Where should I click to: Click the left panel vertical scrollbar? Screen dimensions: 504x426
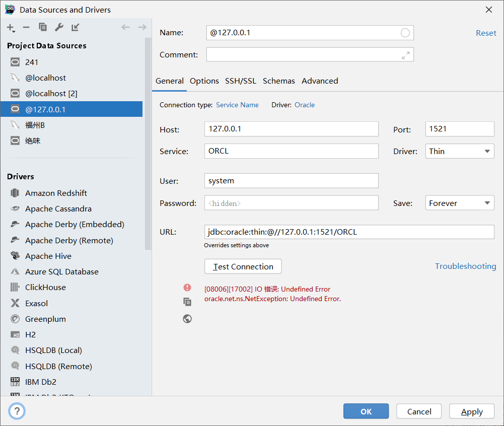point(148,144)
